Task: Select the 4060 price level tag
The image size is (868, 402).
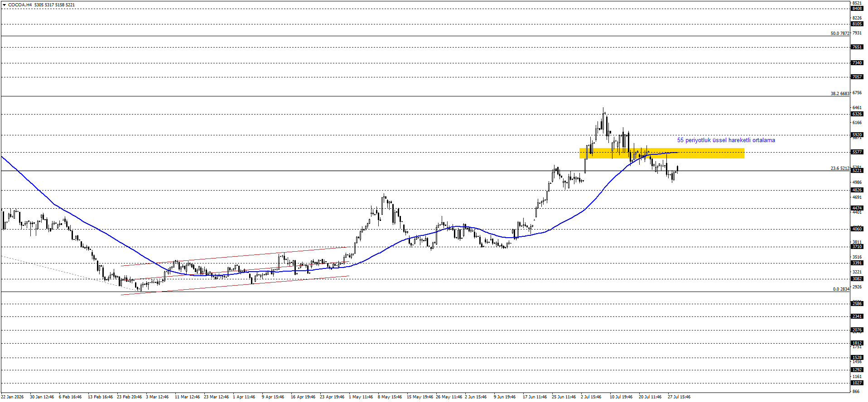Action: click(x=857, y=229)
